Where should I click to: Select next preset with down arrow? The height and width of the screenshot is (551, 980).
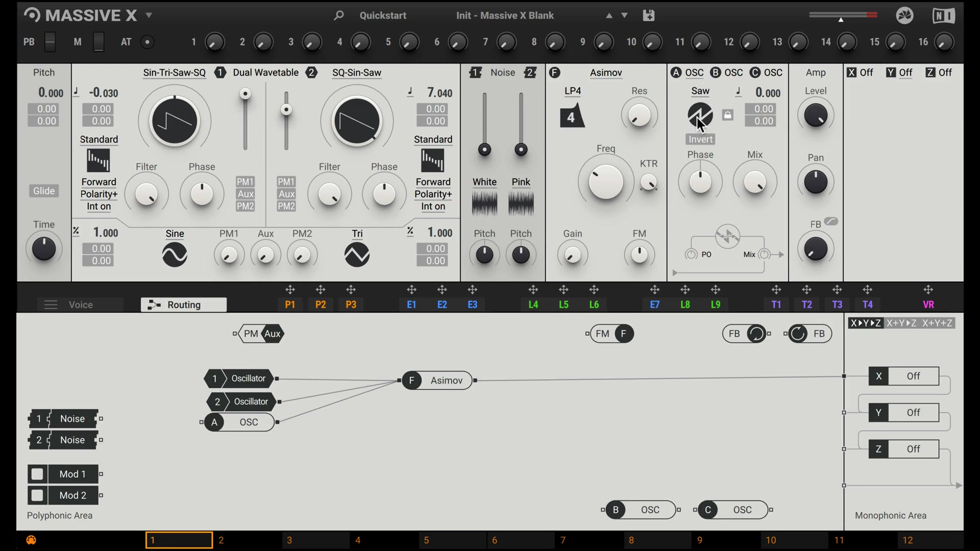(x=624, y=16)
